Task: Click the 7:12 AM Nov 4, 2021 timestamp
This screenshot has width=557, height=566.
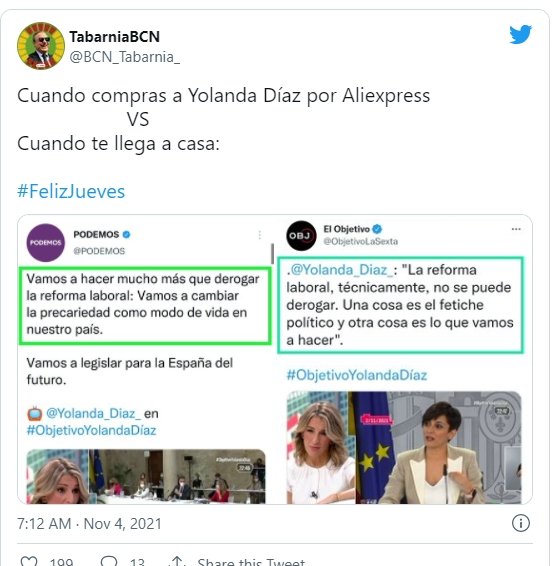Action: pos(89,524)
